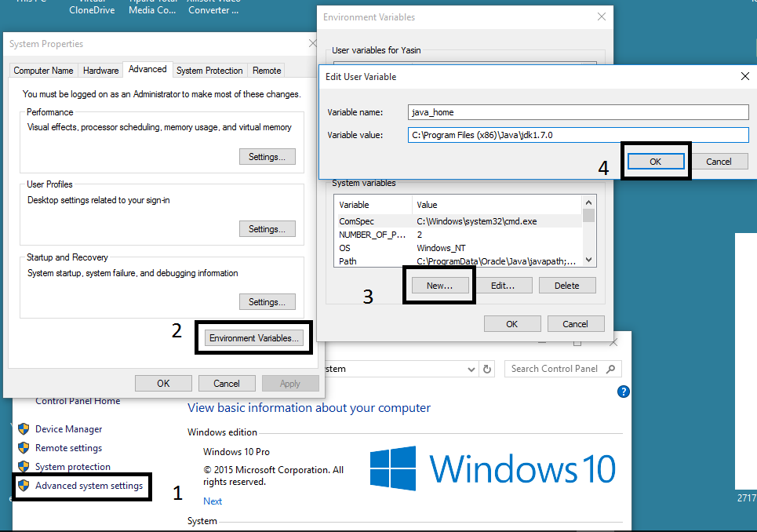This screenshot has height=532, width=757.
Task: Expand the Control Panel address bar dropdown
Action: 471,369
